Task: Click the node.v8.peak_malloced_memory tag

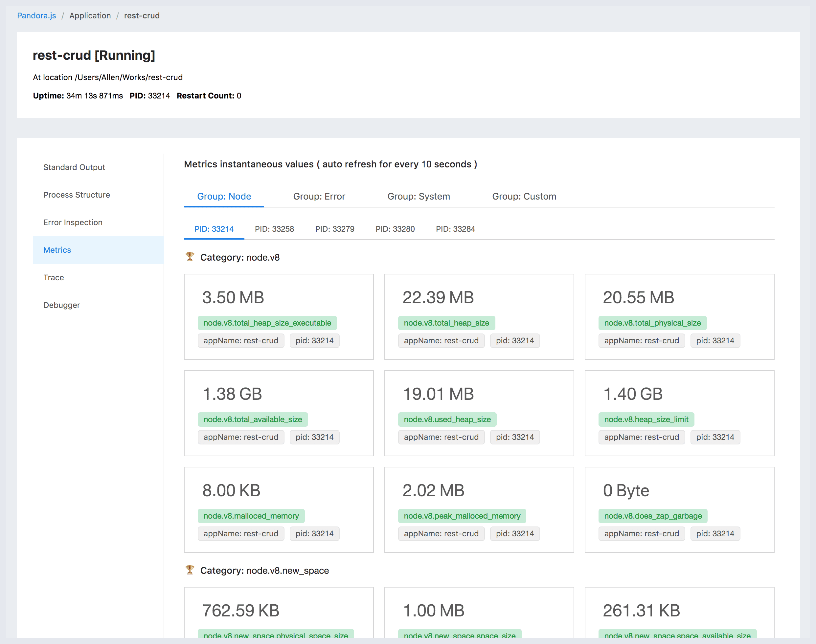Action: [x=462, y=516]
